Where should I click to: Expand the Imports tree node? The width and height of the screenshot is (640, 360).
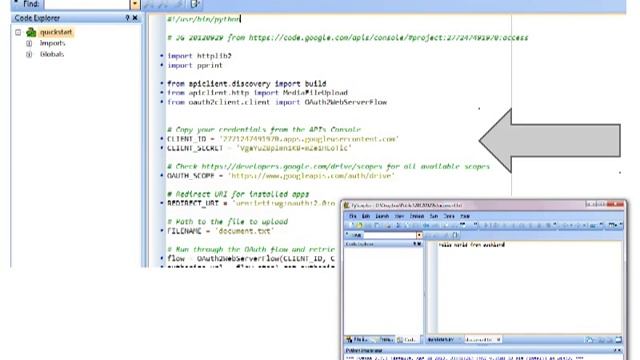[29, 43]
